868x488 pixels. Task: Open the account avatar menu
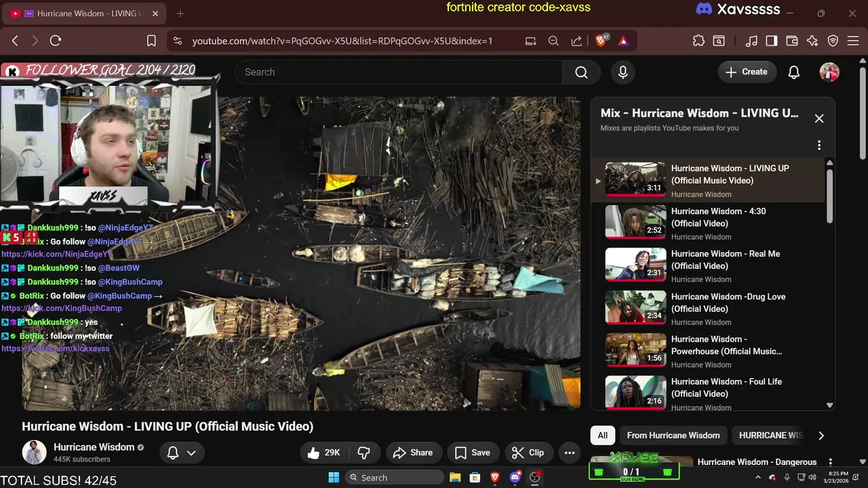(x=829, y=72)
